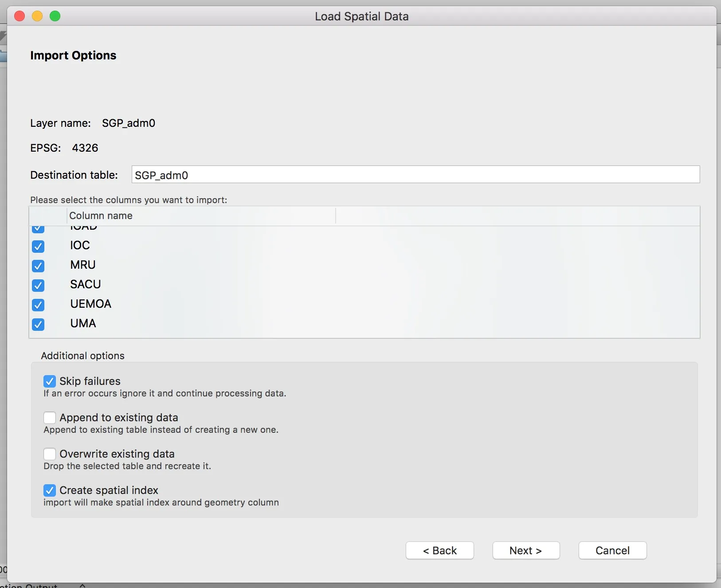Select the IOC column name text
This screenshot has width=721, height=588.
coord(80,245)
